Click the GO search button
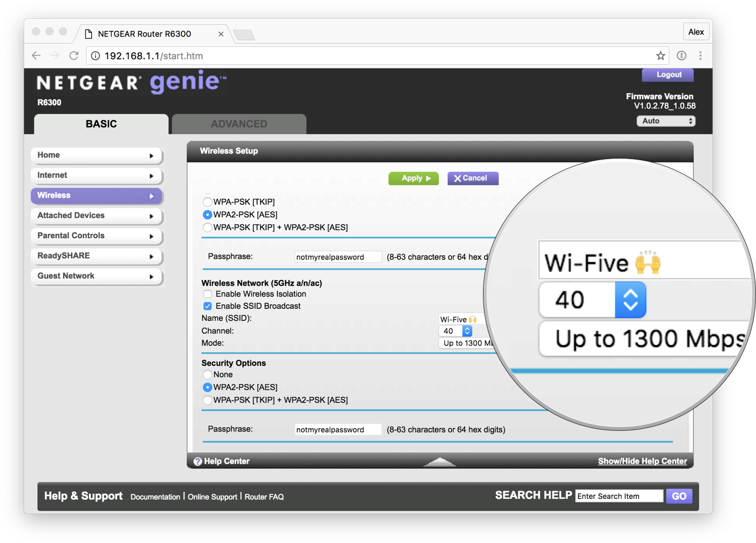This screenshot has width=756, height=543. coord(679,497)
